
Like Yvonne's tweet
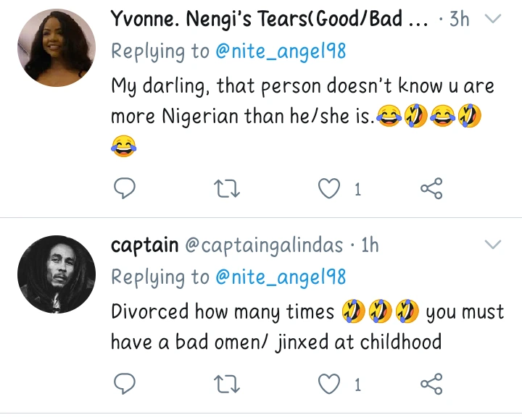point(331,190)
